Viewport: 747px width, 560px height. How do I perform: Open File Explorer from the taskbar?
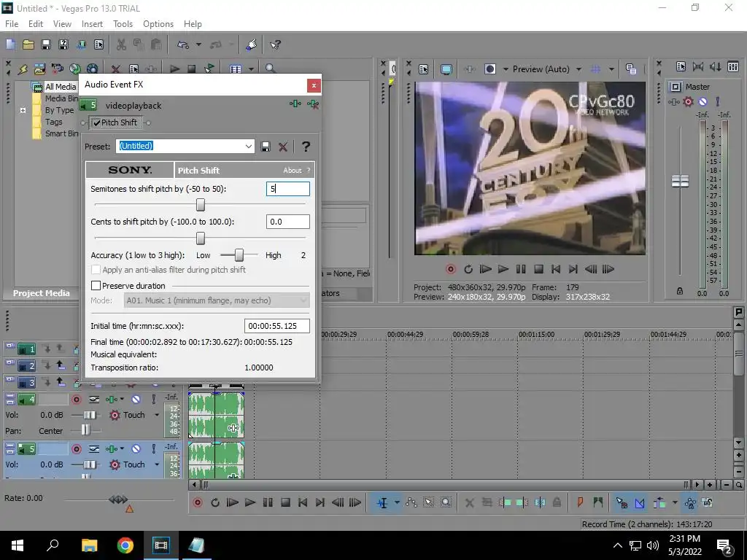(x=89, y=545)
